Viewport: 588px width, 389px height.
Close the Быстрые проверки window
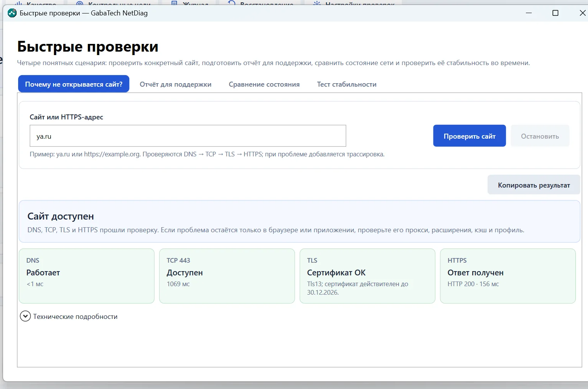pyautogui.click(x=582, y=13)
